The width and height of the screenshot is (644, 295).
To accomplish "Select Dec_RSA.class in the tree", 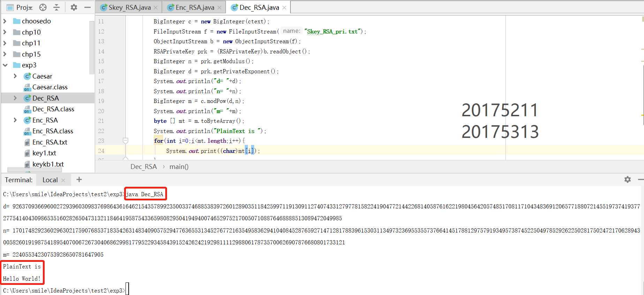I will point(53,109).
